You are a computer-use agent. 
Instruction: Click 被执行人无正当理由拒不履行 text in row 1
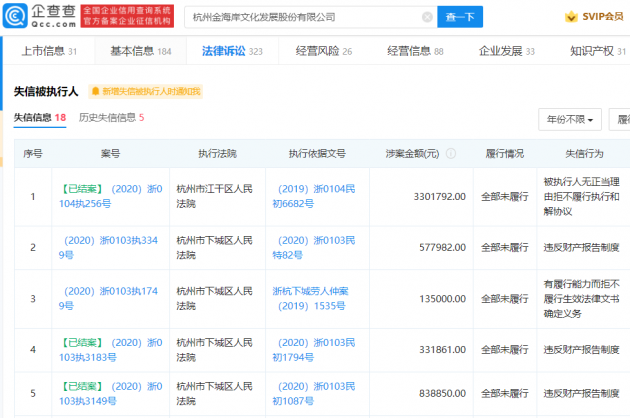tap(581, 197)
